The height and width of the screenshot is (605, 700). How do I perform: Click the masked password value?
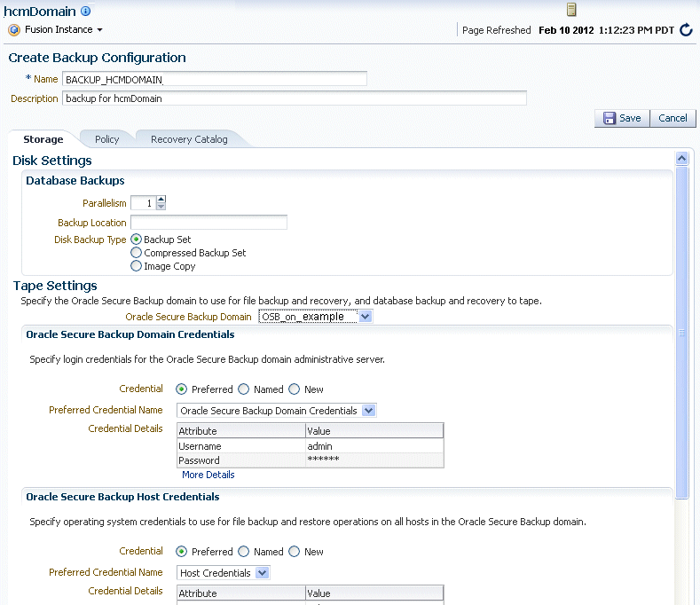[x=374, y=460]
